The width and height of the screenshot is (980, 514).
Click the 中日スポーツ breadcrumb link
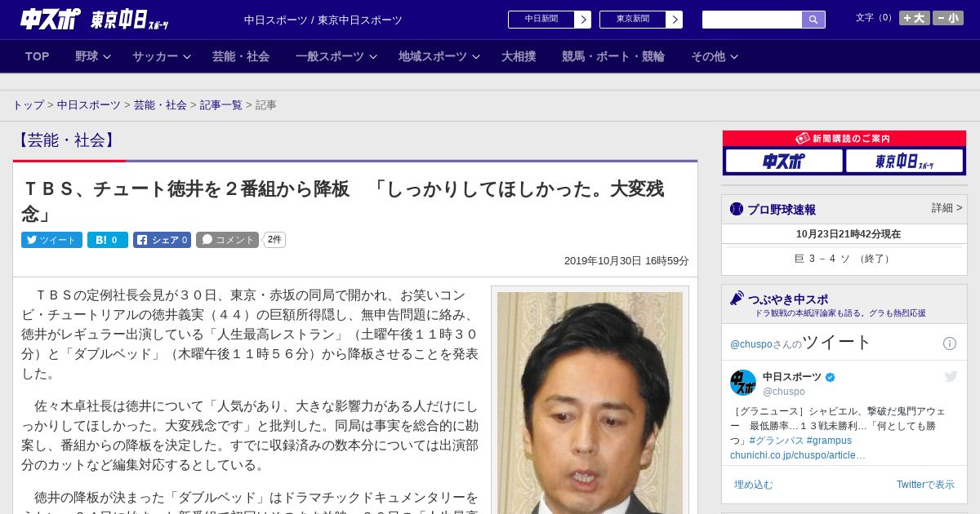click(88, 105)
